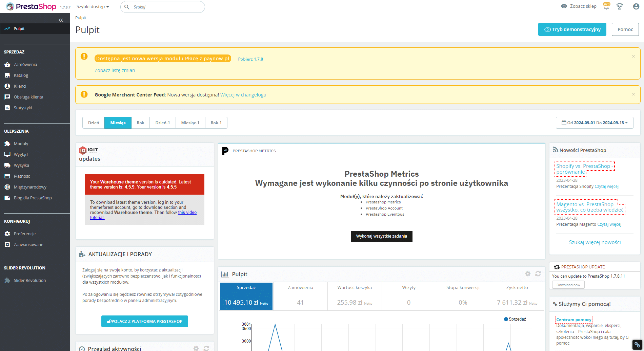Image resolution: width=644 pixels, height=351 pixels.
Task: Click the Slider Revolution puzzle icon
Action: coord(7,281)
